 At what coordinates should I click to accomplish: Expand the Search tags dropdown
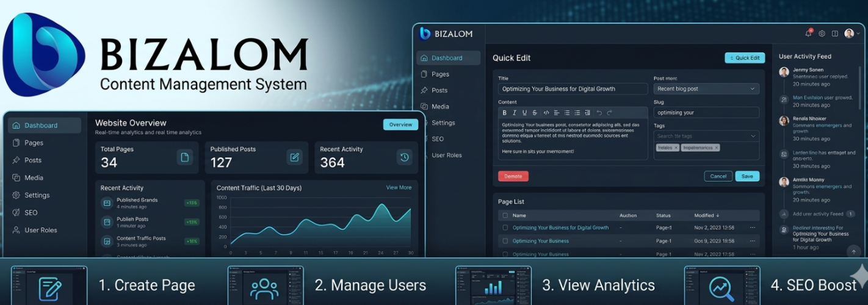point(753,136)
